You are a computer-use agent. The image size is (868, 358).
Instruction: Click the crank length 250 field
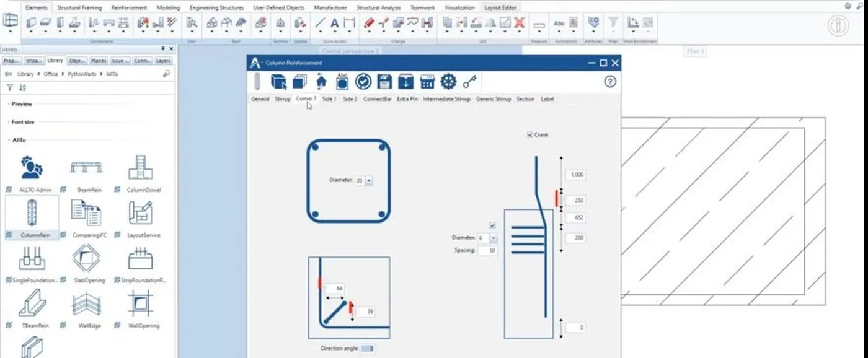pyautogui.click(x=575, y=201)
